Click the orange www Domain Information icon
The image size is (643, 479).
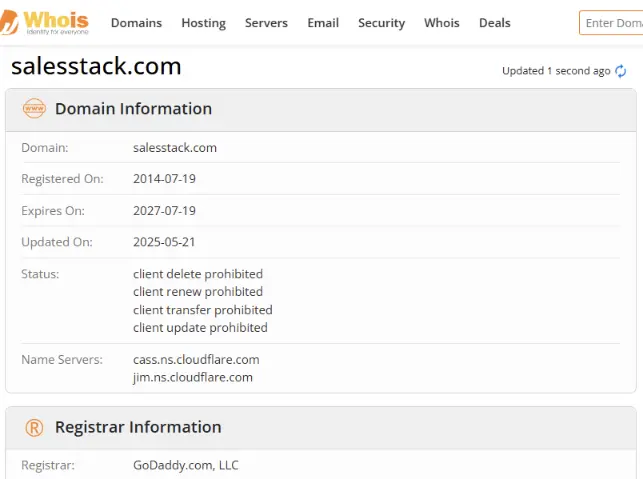pos(34,109)
